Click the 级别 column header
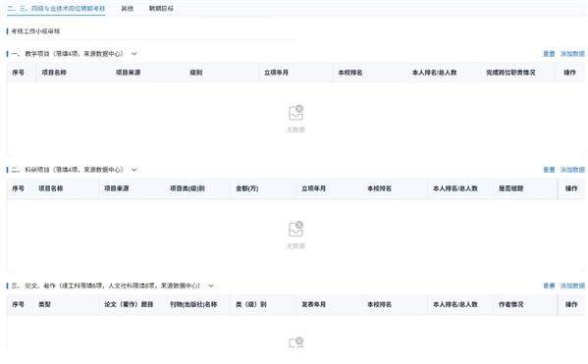588x364 pixels. click(196, 73)
